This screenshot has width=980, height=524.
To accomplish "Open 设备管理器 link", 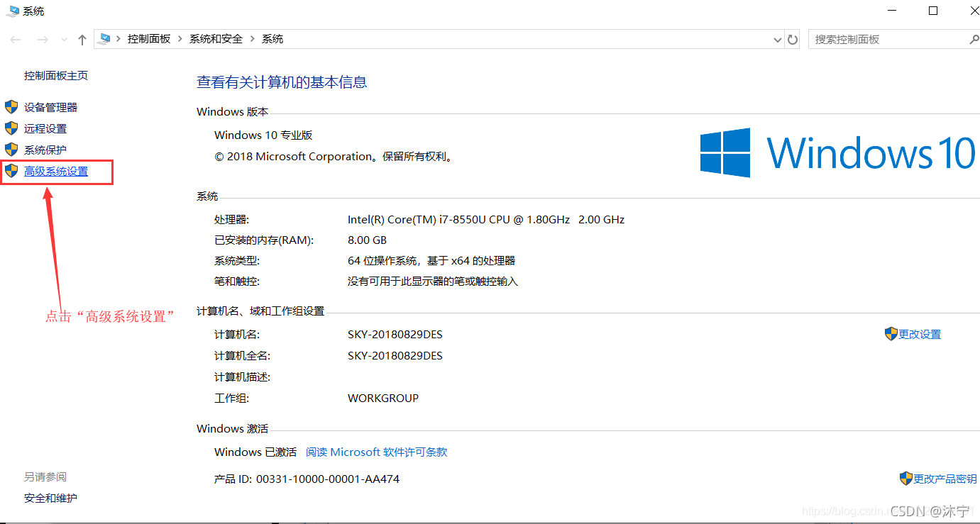I will [51, 107].
